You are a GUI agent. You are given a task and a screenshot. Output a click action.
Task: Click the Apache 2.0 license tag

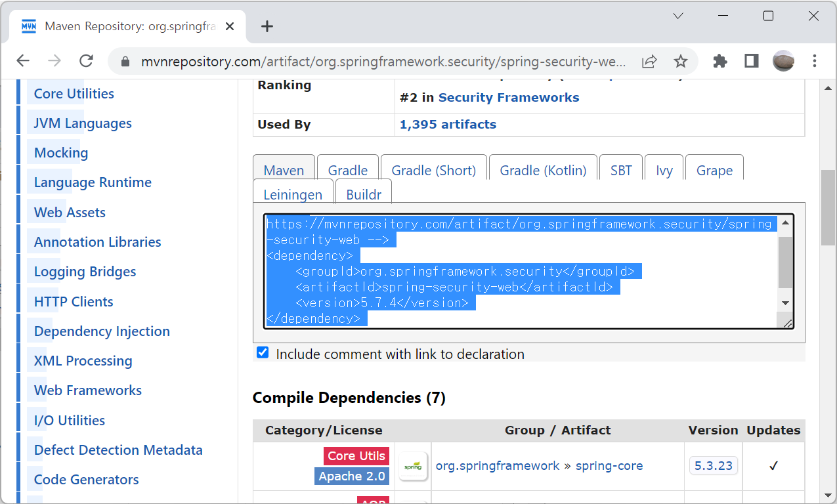pos(352,476)
